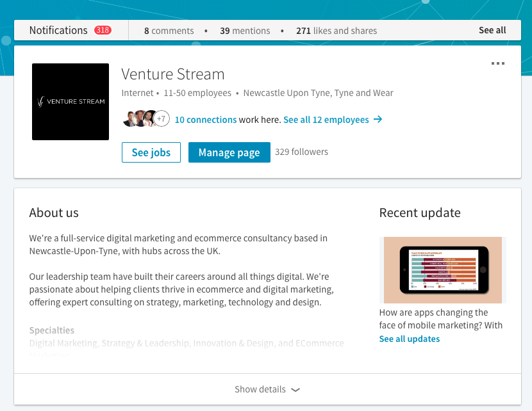532x411 pixels.
Task: Click the +7 connections avatar badge
Action: 161,119
